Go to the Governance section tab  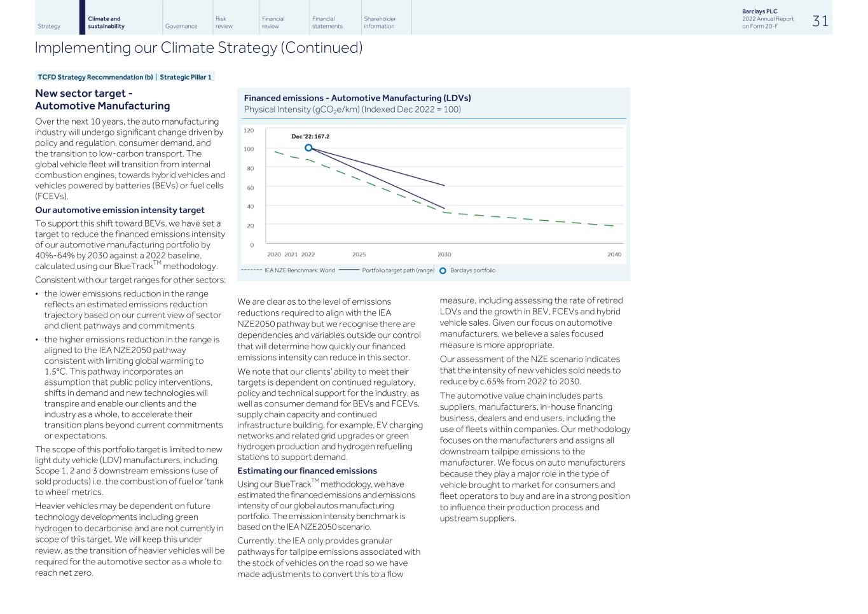coord(181,26)
